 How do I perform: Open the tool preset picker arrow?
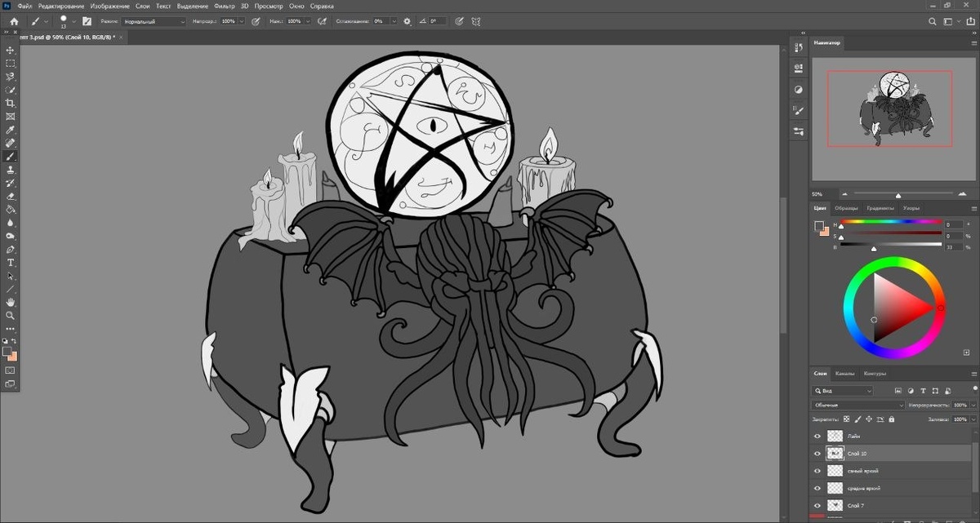[x=46, y=21]
